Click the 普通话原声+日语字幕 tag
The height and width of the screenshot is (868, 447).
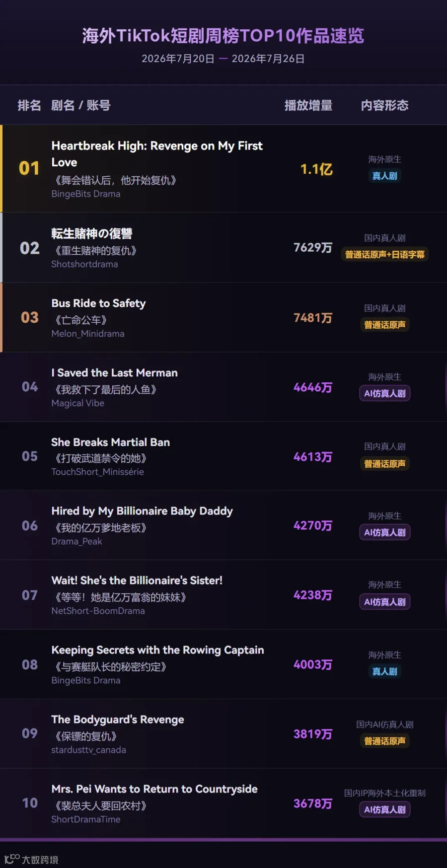pos(384,254)
